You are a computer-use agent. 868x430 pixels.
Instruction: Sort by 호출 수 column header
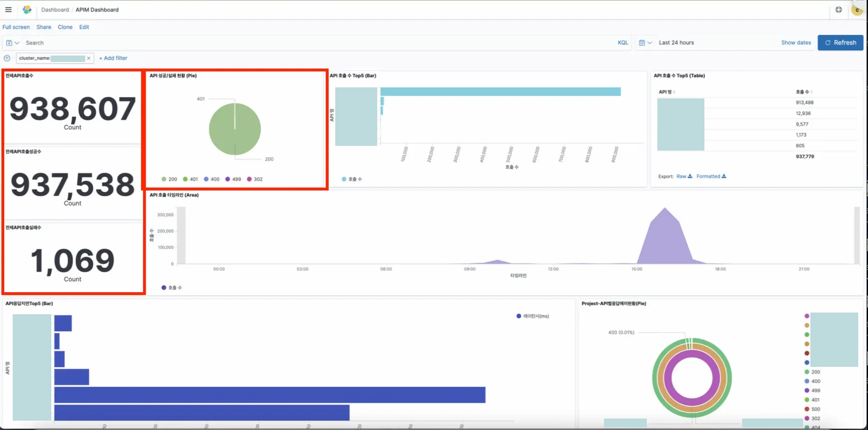804,92
